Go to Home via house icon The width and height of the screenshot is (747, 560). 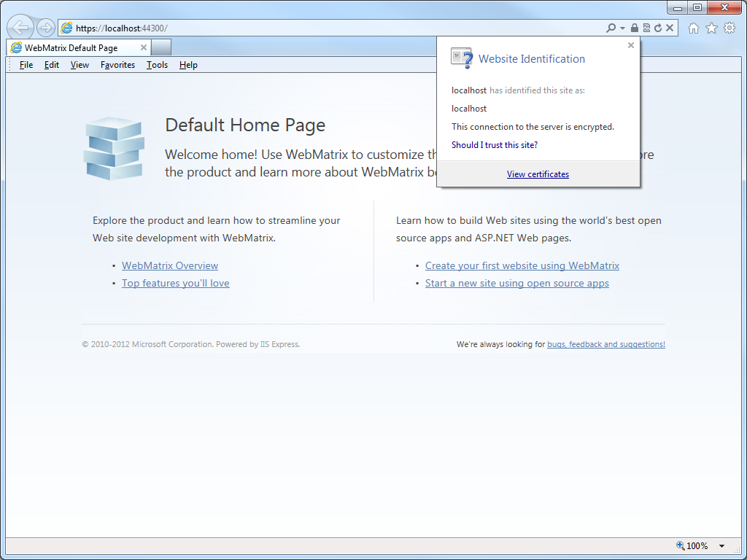694,28
